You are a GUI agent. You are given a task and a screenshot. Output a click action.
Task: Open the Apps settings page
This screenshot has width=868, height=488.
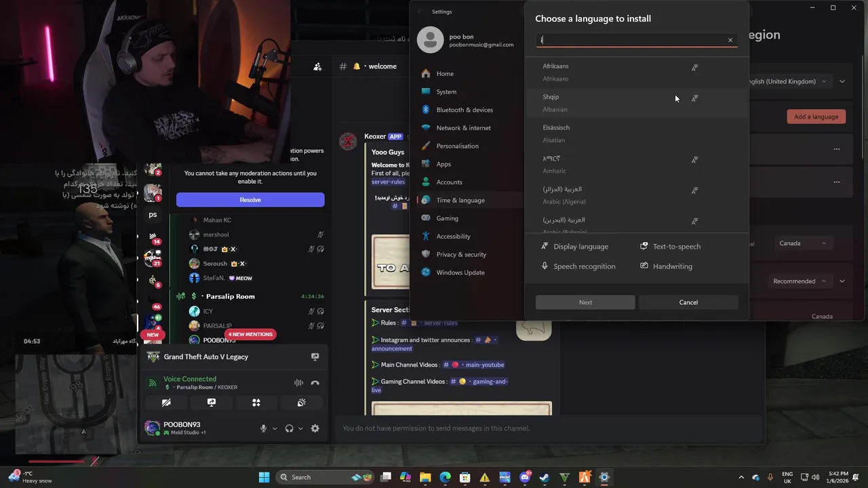[470, 164]
